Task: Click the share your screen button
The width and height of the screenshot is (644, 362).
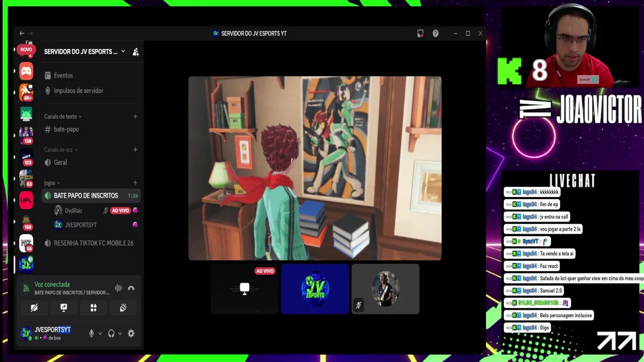Action: [63, 308]
